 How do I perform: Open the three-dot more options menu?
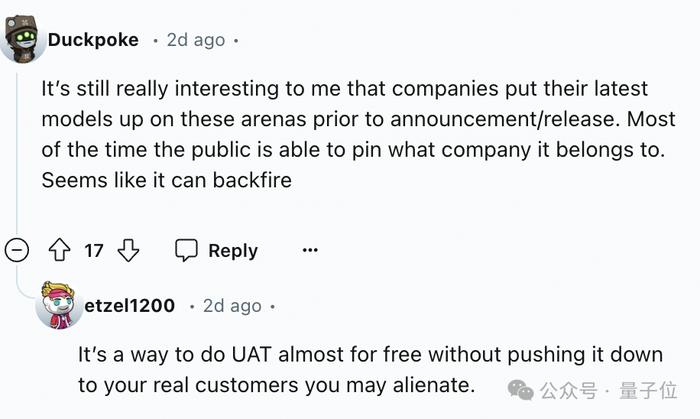[x=310, y=250]
